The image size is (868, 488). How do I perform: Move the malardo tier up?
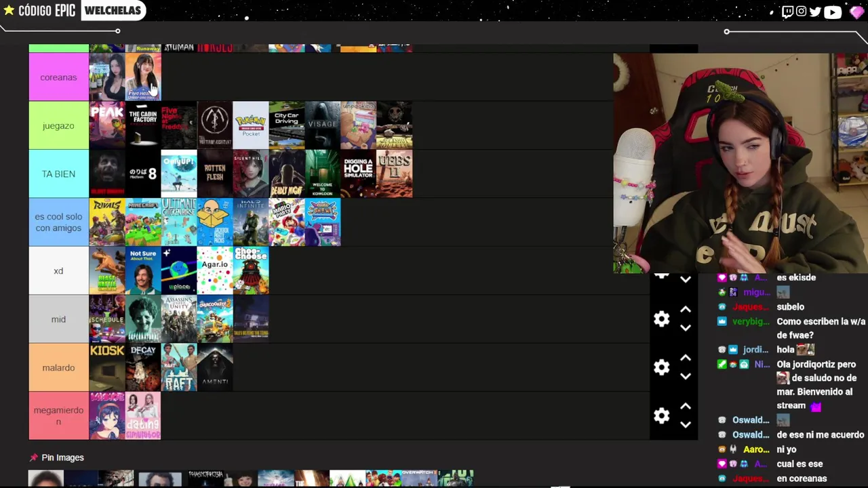coord(686,358)
